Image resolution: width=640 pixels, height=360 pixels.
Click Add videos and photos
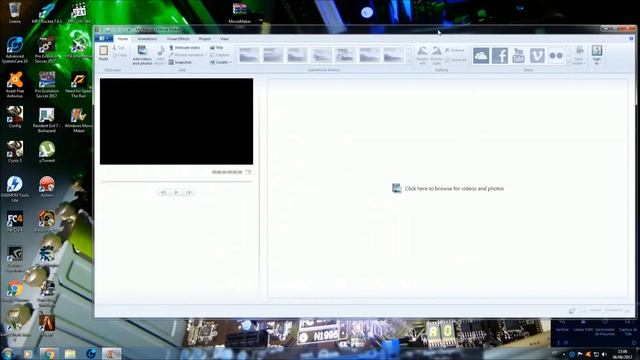[142, 55]
